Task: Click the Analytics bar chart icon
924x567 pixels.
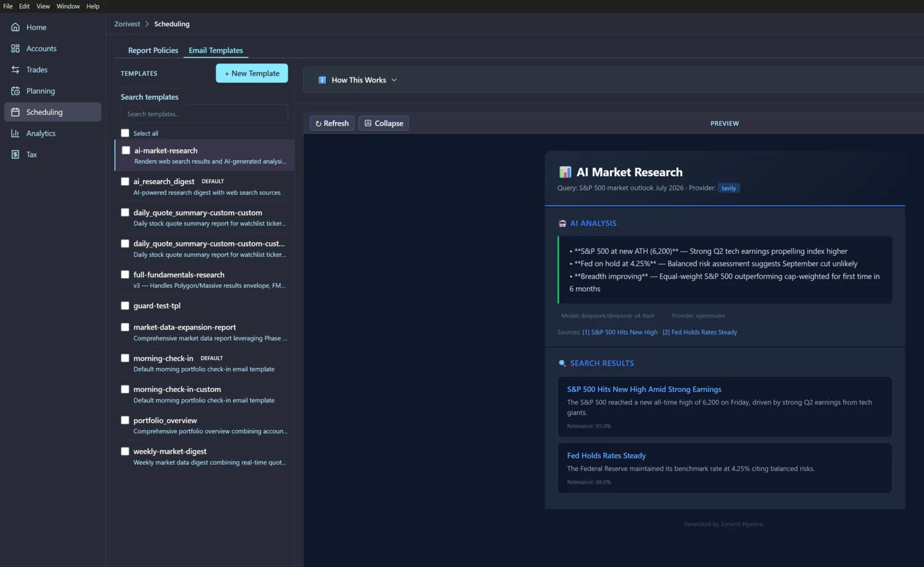Action: (x=15, y=133)
